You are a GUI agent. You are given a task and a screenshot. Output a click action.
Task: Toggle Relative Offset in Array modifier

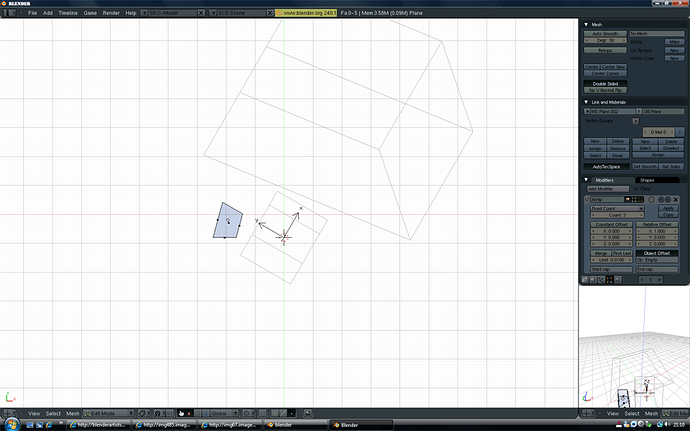[657, 225]
